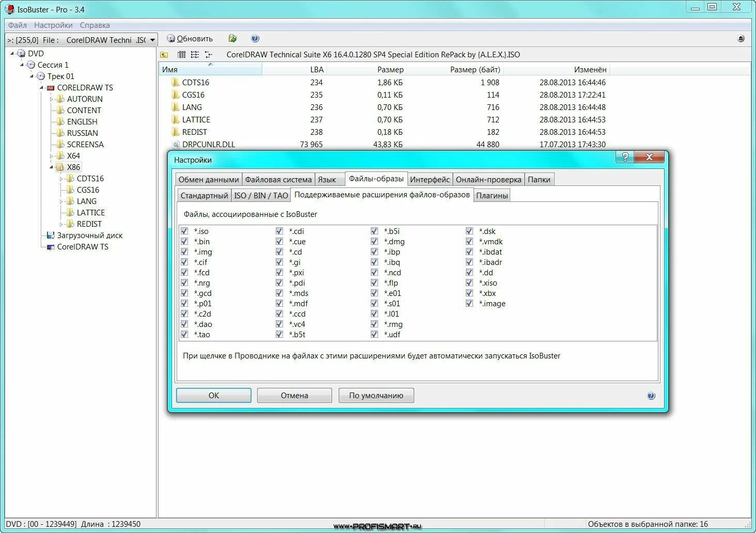The height and width of the screenshot is (533, 756).
Task: Click the dialog's question mark title button
Action: point(625,158)
